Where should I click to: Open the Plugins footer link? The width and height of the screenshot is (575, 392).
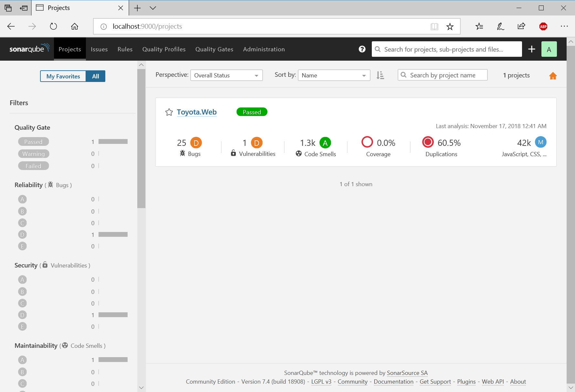pos(466,381)
